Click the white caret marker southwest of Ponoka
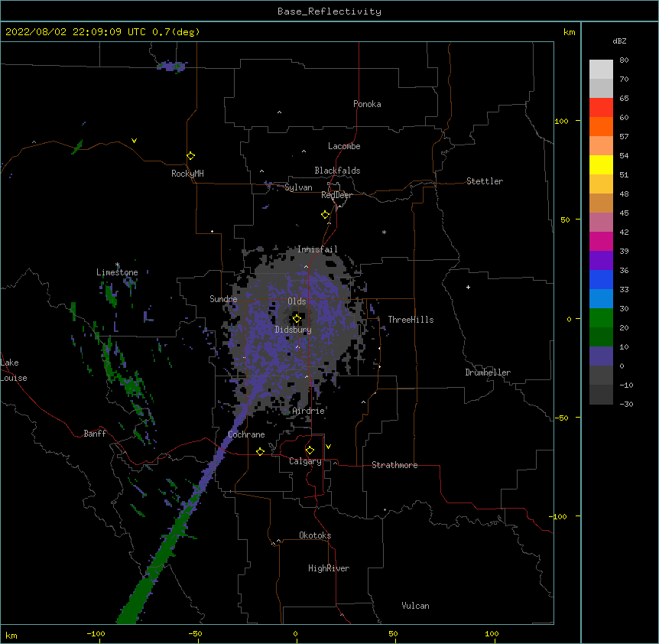Screen dimensions: 659x644 click(280, 112)
